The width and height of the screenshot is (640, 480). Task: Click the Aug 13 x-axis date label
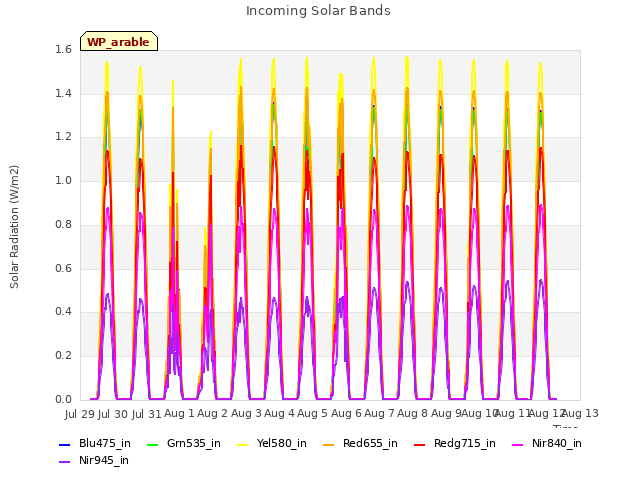coord(582,413)
